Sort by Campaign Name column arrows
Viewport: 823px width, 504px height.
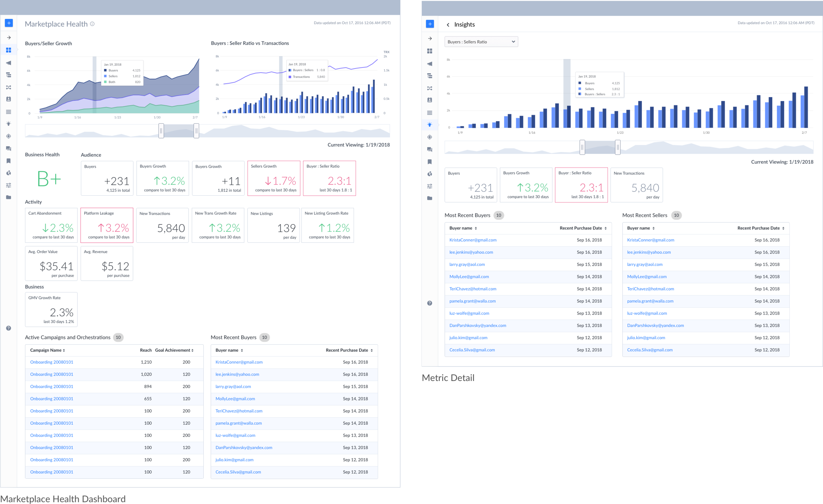[64, 350]
